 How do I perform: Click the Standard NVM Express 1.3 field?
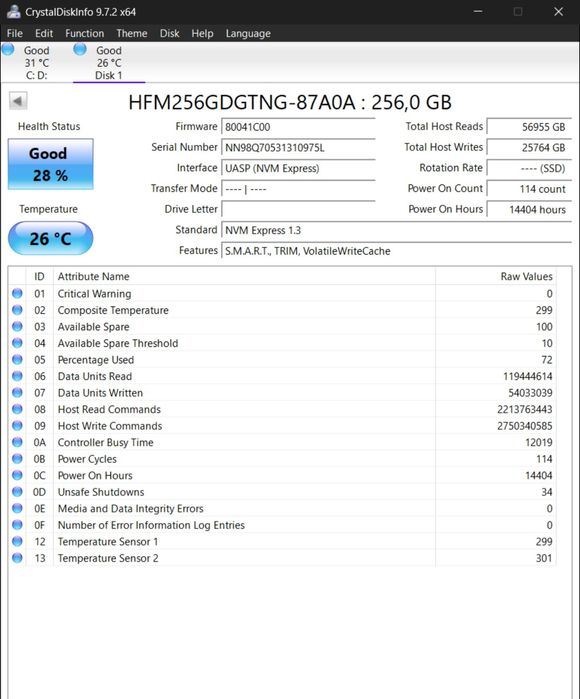pos(396,230)
